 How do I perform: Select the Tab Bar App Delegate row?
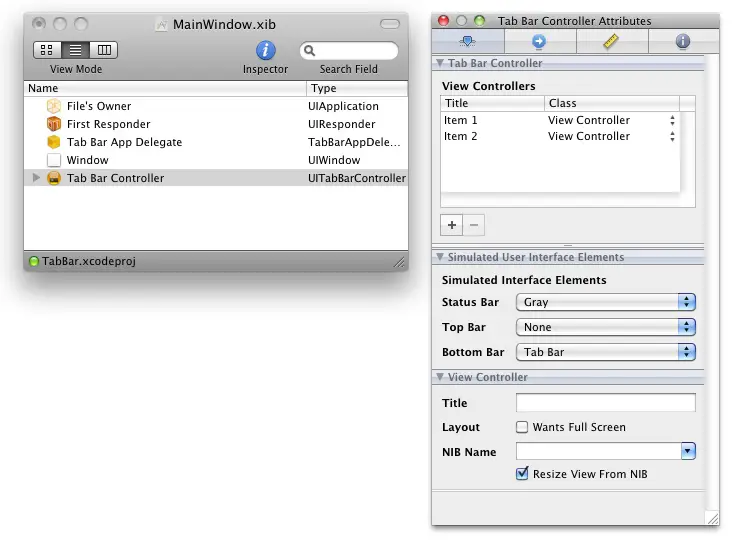[x=216, y=142]
